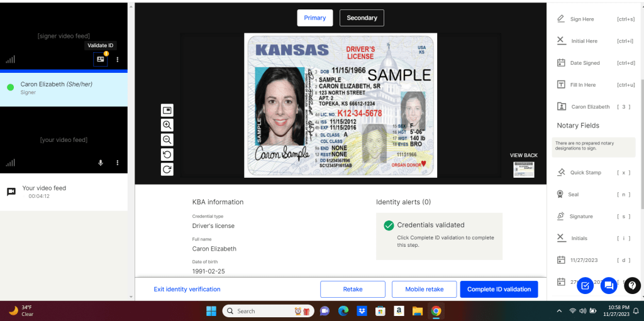
Task: Select the Quick Stamp notary tool
Action: [x=585, y=173]
